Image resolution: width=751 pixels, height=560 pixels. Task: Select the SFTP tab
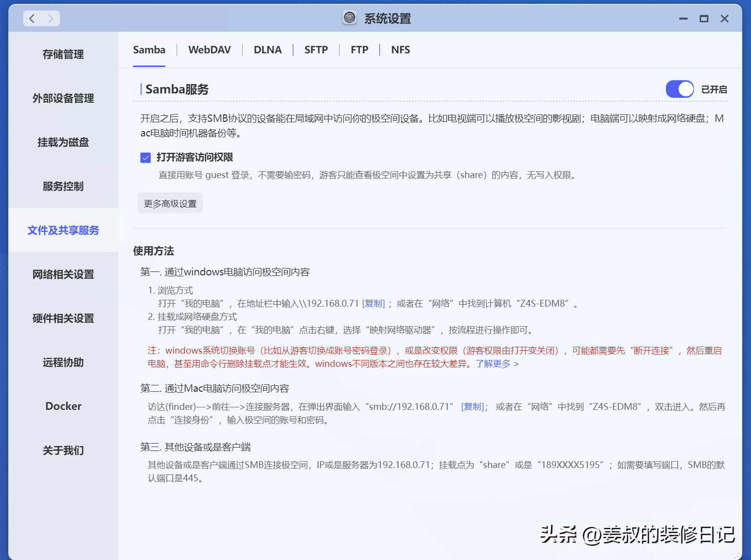pos(316,50)
